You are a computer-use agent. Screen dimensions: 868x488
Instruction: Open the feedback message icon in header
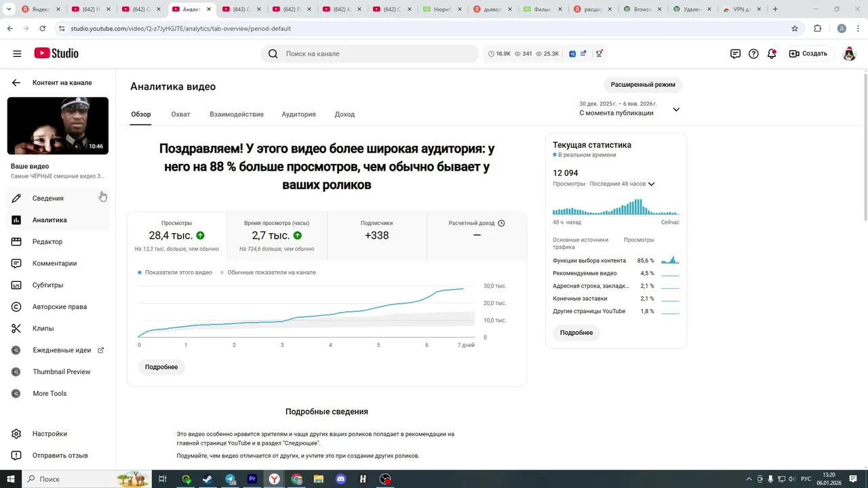point(735,54)
